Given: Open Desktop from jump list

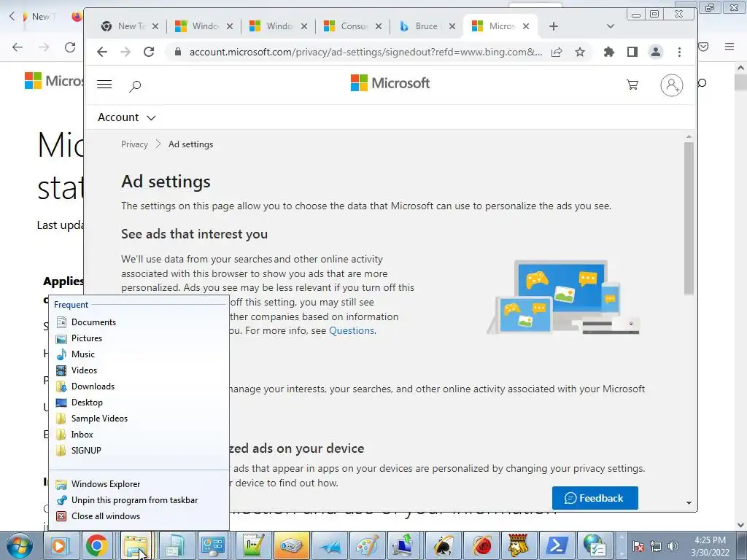Looking at the screenshot, I should (139, 402).
